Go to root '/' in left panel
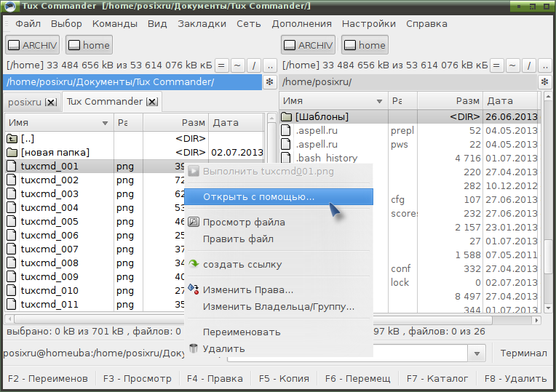556x392 pixels. coord(254,65)
